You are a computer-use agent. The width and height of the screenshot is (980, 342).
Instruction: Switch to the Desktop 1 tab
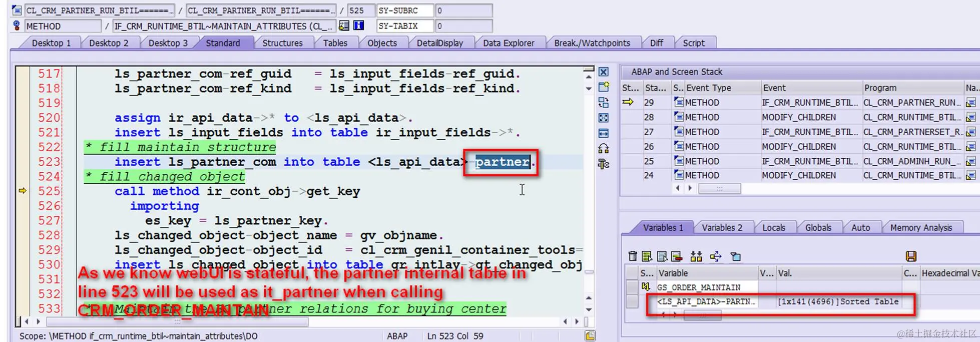coord(51,43)
